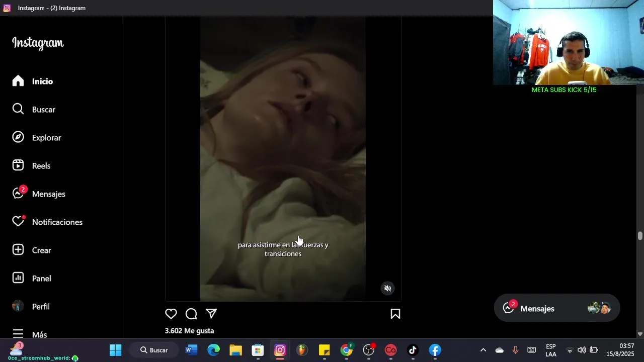
Task: Open clock showing 03:57 15/8/2025
Action: coord(620,350)
